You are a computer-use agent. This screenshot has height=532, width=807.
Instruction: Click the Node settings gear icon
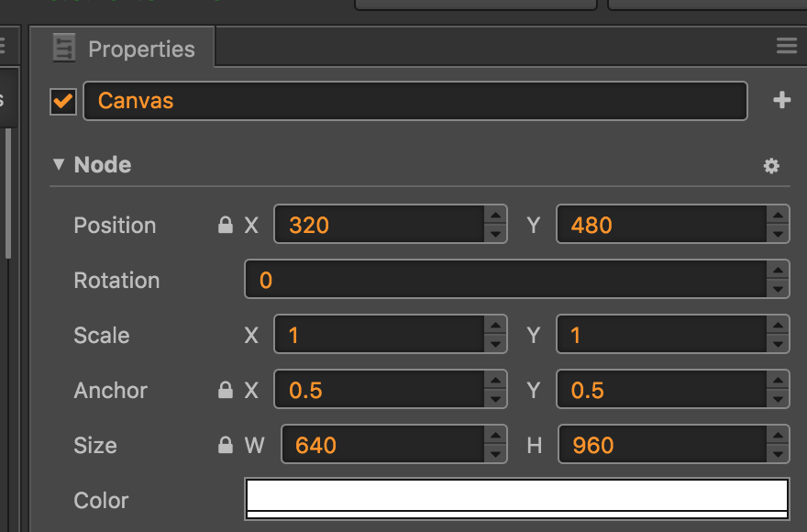[x=771, y=166]
